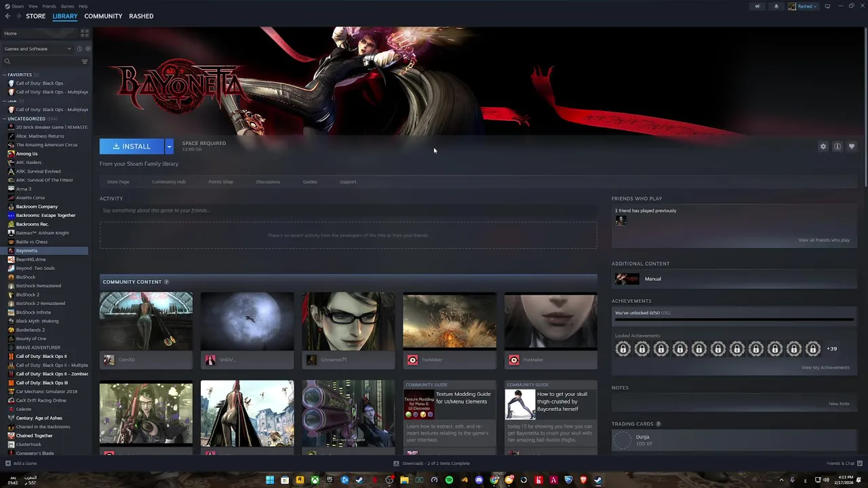The height and width of the screenshot is (488, 868).
Task: Click New Note button
Action: 839,404
